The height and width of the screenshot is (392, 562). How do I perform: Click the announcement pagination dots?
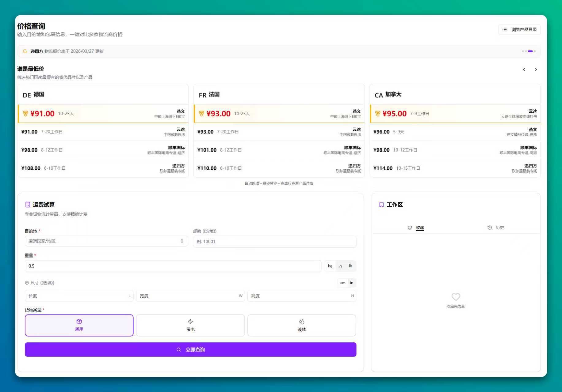(x=529, y=51)
